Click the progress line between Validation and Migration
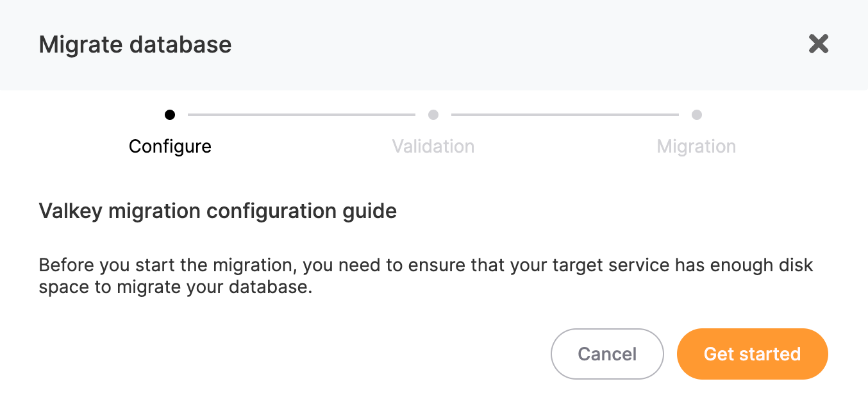 [565, 115]
